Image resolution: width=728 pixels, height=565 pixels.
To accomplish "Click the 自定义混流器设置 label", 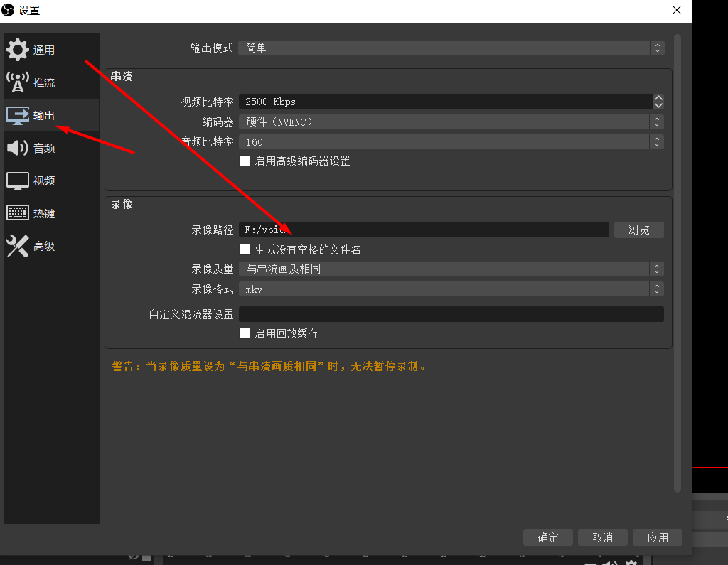I will tap(191, 314).
